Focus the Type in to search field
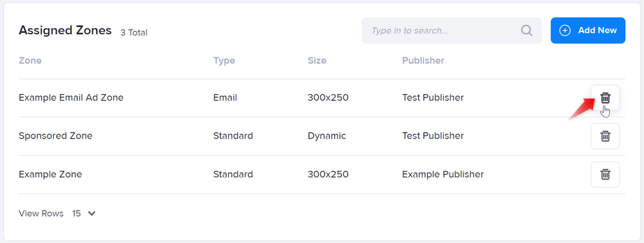This screenshot has height=243, width=644. [451, 30]
